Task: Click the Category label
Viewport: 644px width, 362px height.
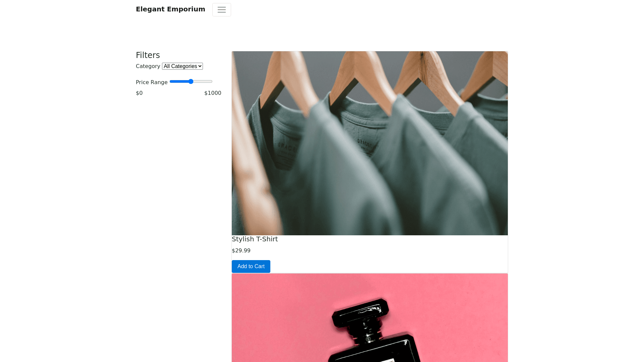Action: (148, 66)
